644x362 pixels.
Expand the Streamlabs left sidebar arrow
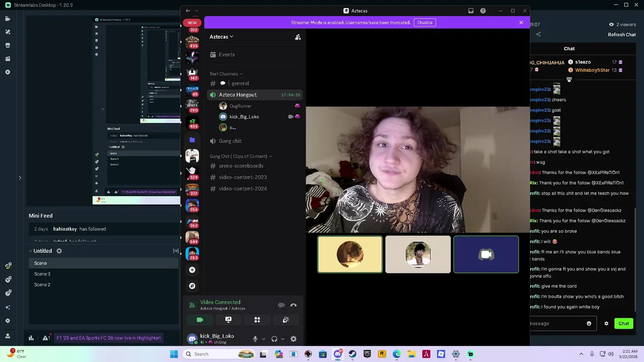[20, 177]
